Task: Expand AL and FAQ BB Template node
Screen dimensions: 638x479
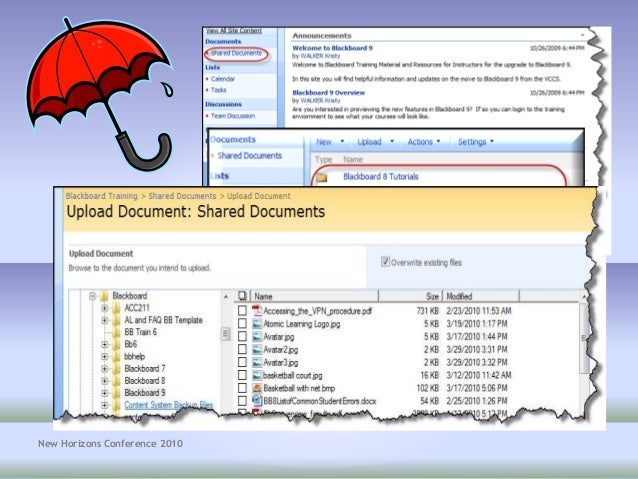Action: pyautogui.click(x=105, y=320)
